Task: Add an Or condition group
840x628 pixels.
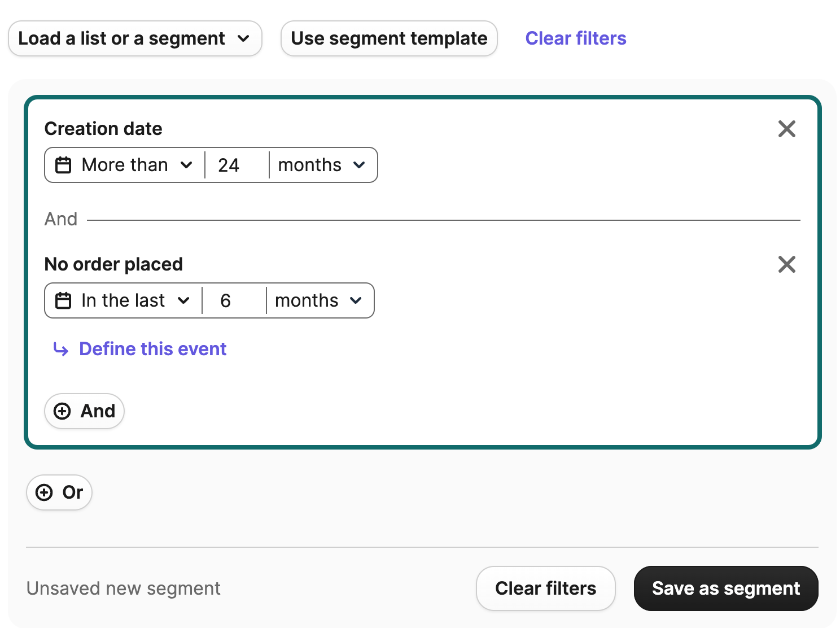Action: pos(59,492)
